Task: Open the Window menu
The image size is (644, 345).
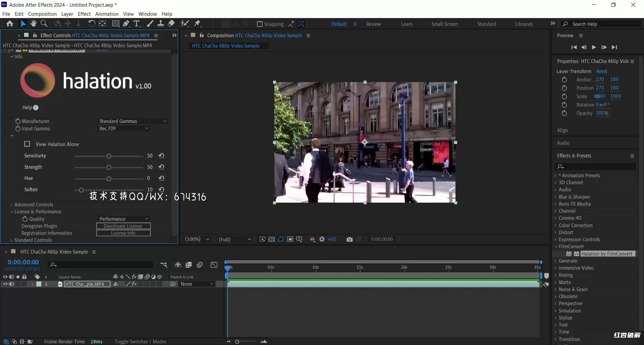Action: [148, 14]
